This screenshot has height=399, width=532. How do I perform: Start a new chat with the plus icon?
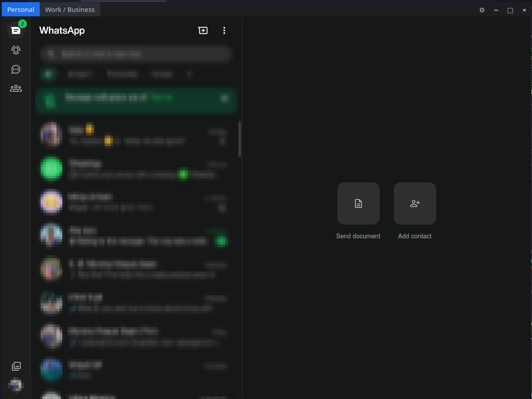pyautogui.click(x=203, y=30)
